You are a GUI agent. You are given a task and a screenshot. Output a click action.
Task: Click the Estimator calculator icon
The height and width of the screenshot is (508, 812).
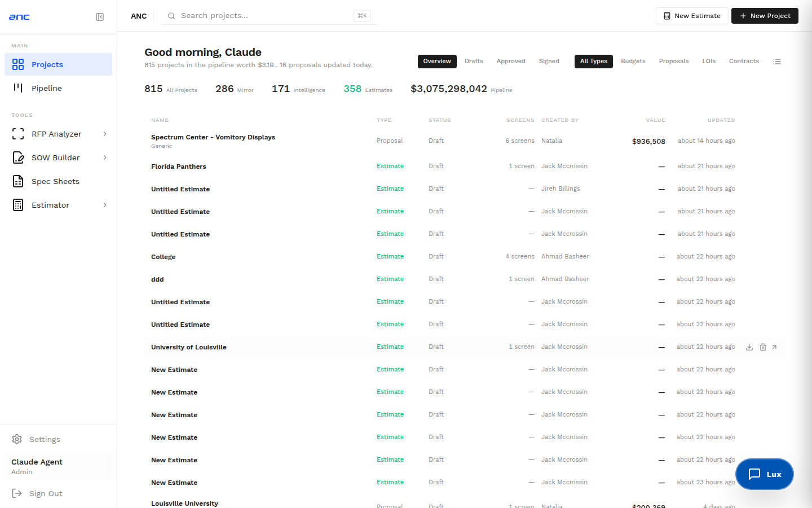18,205
